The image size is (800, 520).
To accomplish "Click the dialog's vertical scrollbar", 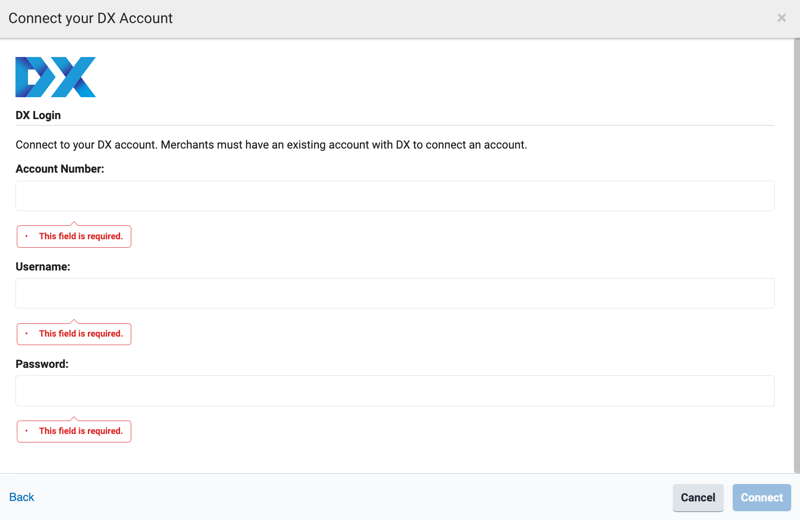I will (x=796, y=256).
